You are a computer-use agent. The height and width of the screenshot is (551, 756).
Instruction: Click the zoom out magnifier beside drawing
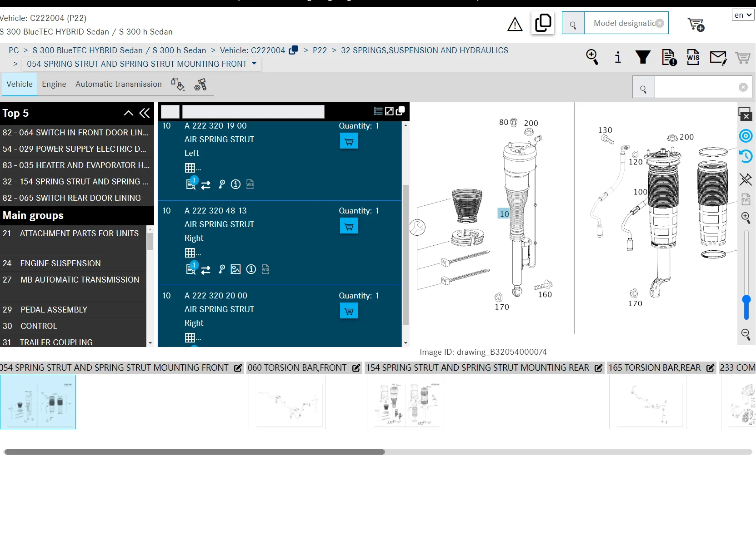(746, 335)
